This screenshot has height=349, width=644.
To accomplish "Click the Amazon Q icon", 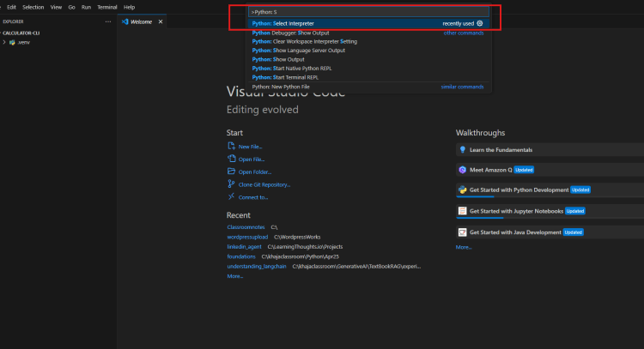I will 463,170.
